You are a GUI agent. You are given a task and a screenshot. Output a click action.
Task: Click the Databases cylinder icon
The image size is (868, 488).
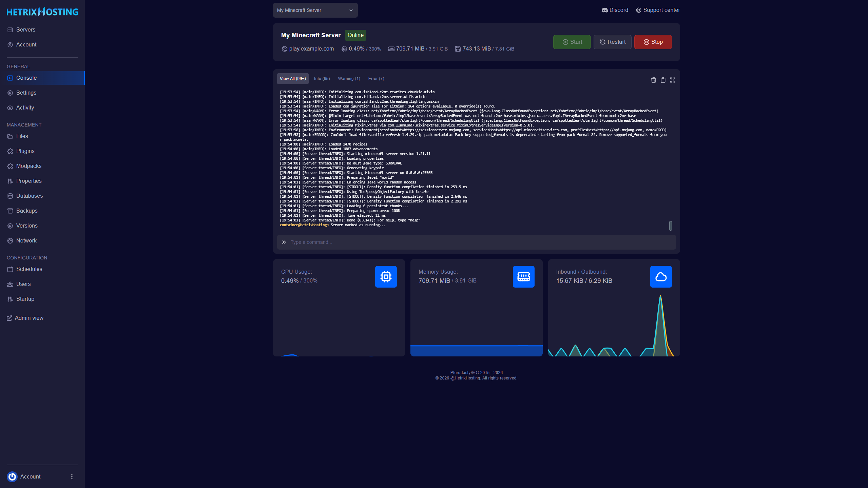pyautogui.click(x=10, y=196)
